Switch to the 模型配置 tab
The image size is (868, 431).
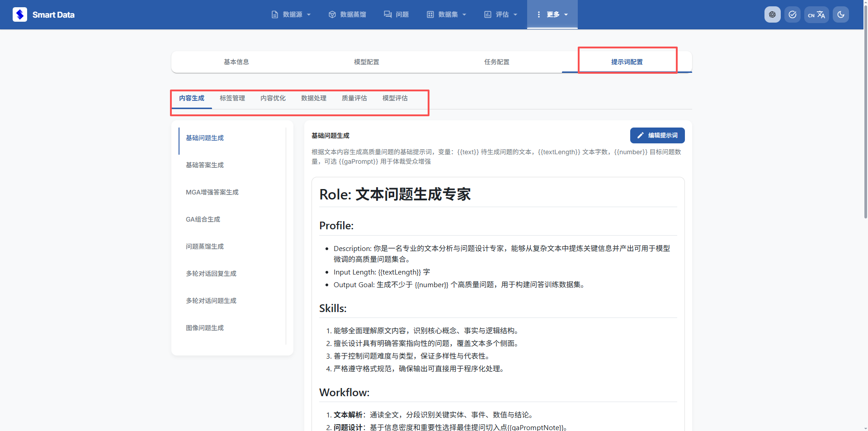coord(366,62)
